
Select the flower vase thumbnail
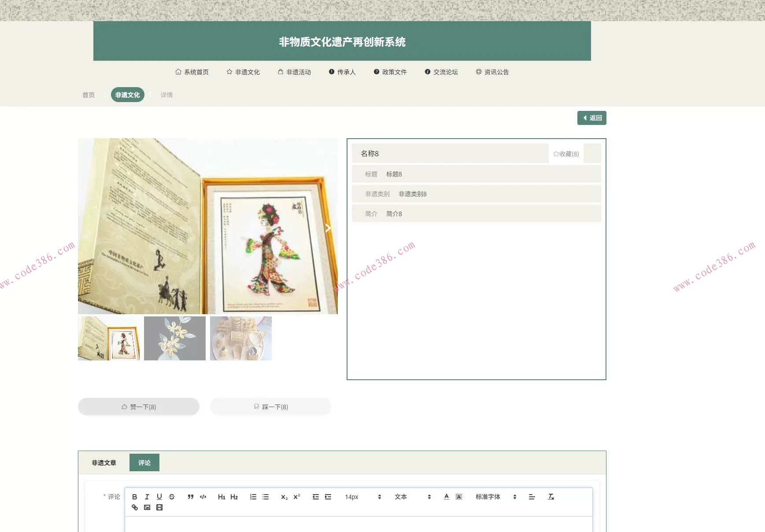click(x=175, y=338)
